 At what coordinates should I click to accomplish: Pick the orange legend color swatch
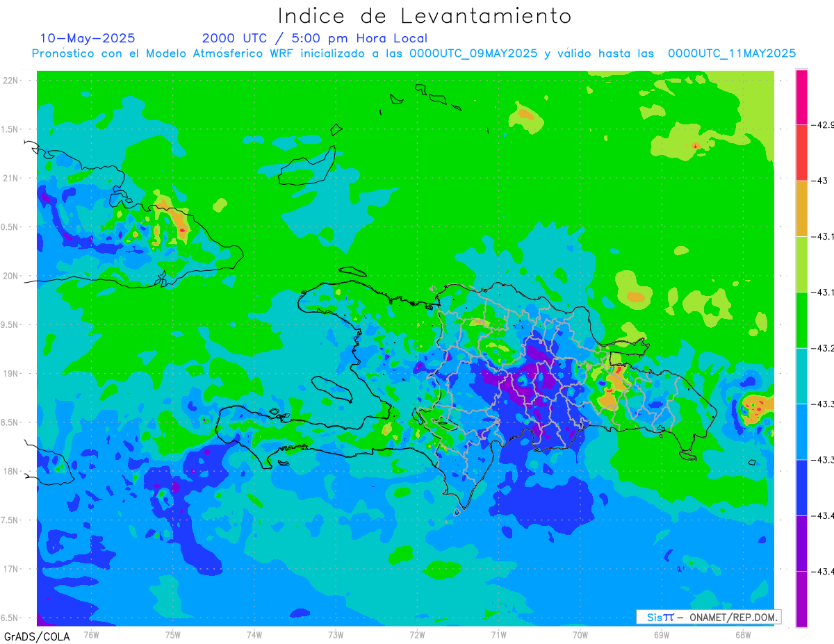click(x=801, y=208)
